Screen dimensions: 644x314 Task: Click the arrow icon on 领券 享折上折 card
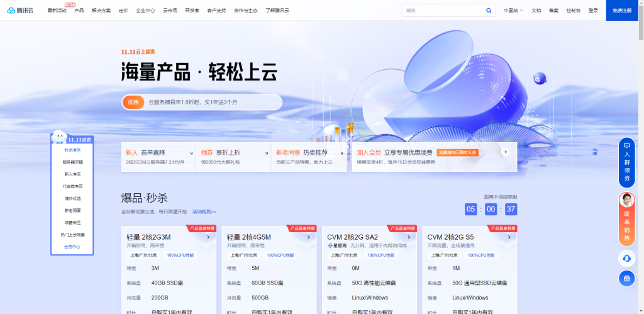267,153
